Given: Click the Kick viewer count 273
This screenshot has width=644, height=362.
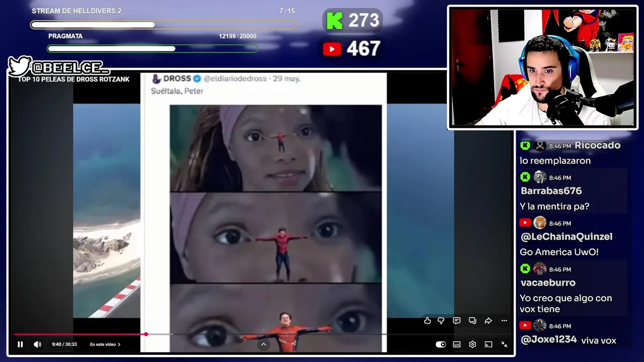Looking at the screenshot, I should 363,21.
